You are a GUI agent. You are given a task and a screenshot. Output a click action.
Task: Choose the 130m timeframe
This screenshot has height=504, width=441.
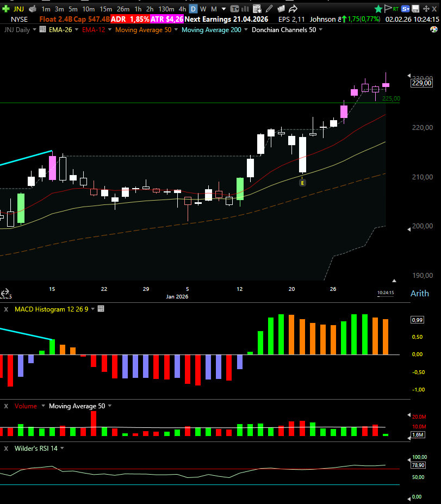coord(166,9)
